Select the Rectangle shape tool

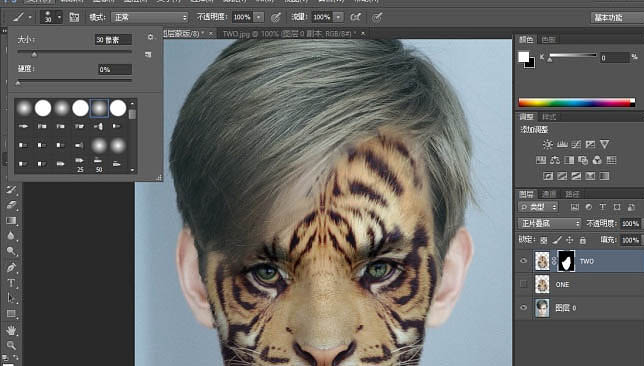coord(11,314)
